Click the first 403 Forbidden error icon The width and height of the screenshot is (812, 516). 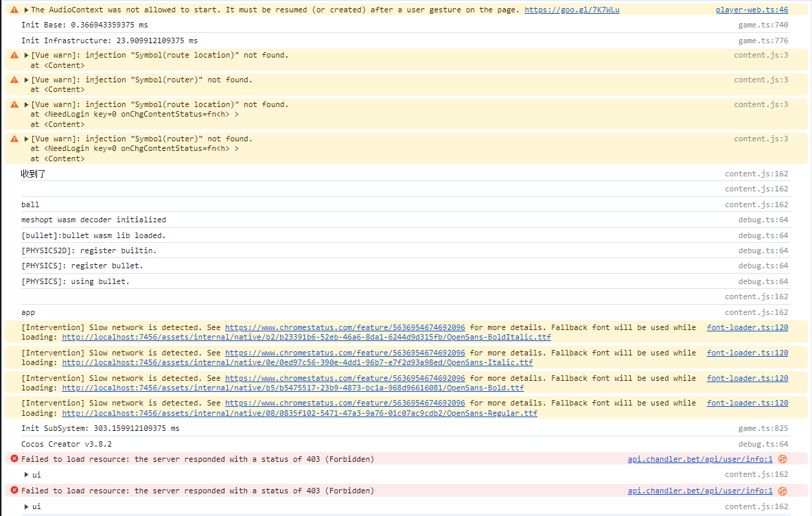[x=14, y=459]
